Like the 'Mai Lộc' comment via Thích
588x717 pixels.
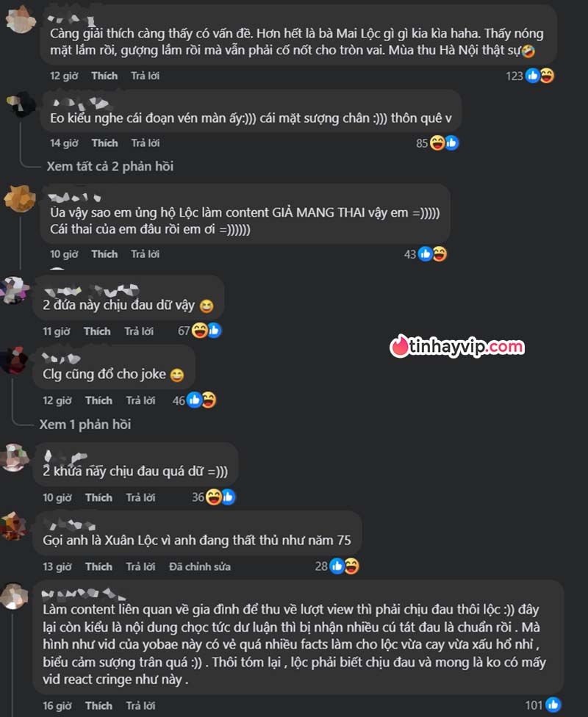[104, 76]
